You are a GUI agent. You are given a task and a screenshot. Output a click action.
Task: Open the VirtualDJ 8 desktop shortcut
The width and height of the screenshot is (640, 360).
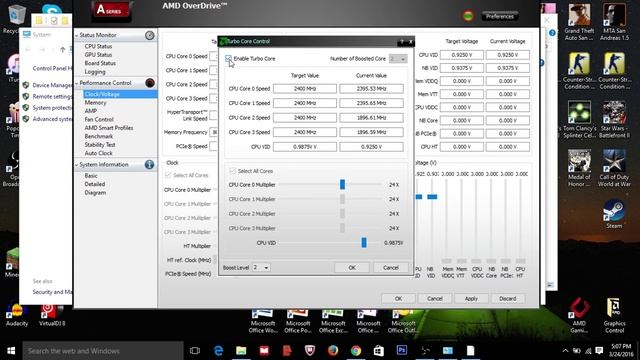[52, 315]
